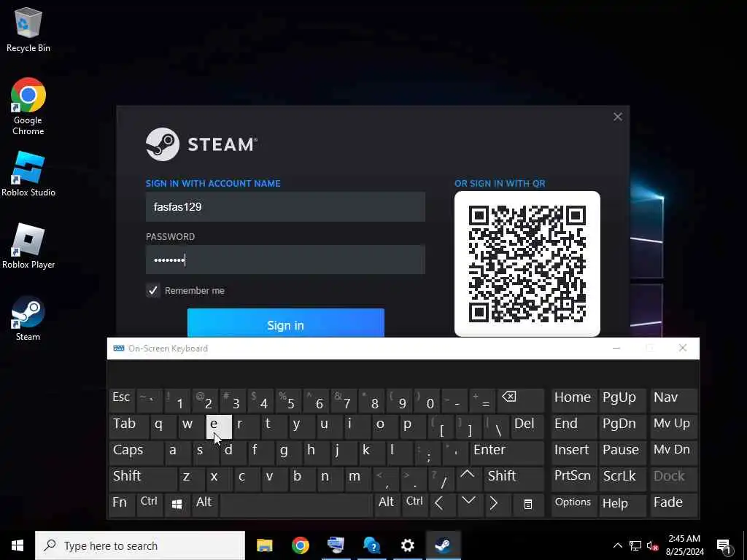Click the Steam sign-in QR code
This screenshot has width=747, height=560.
[527, 264]
